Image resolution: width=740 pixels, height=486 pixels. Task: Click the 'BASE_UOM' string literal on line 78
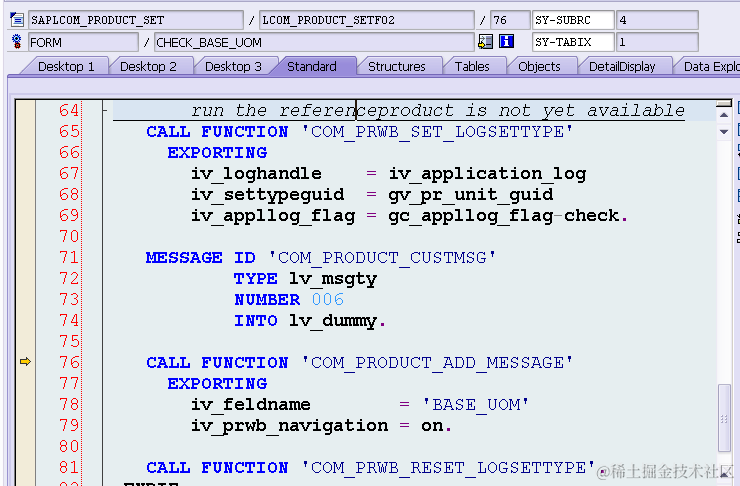tap(475, 404)
